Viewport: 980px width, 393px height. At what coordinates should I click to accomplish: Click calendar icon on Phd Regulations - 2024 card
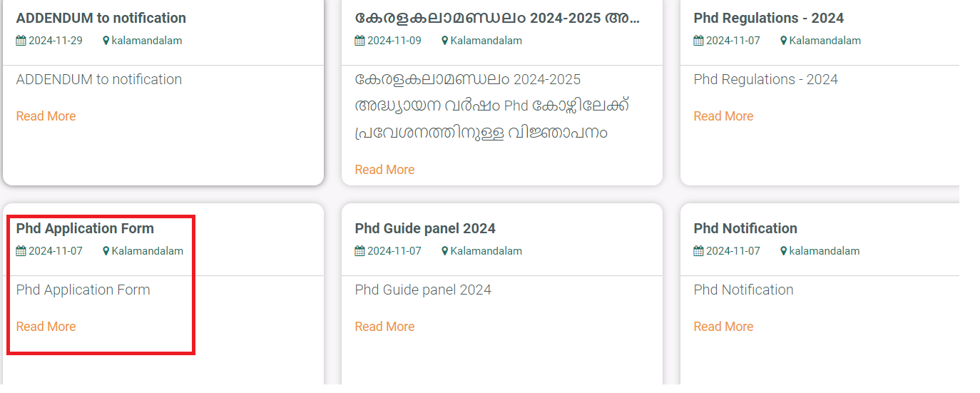[698, 41]
